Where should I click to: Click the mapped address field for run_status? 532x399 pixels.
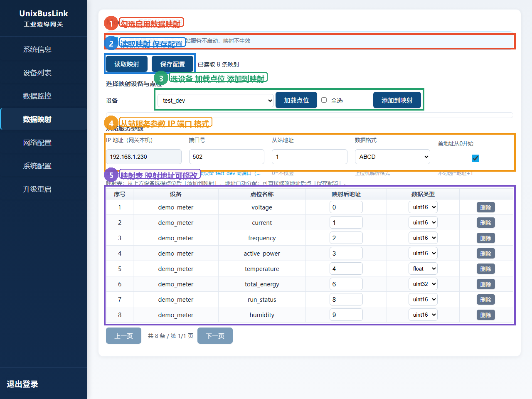pos(346,299)
